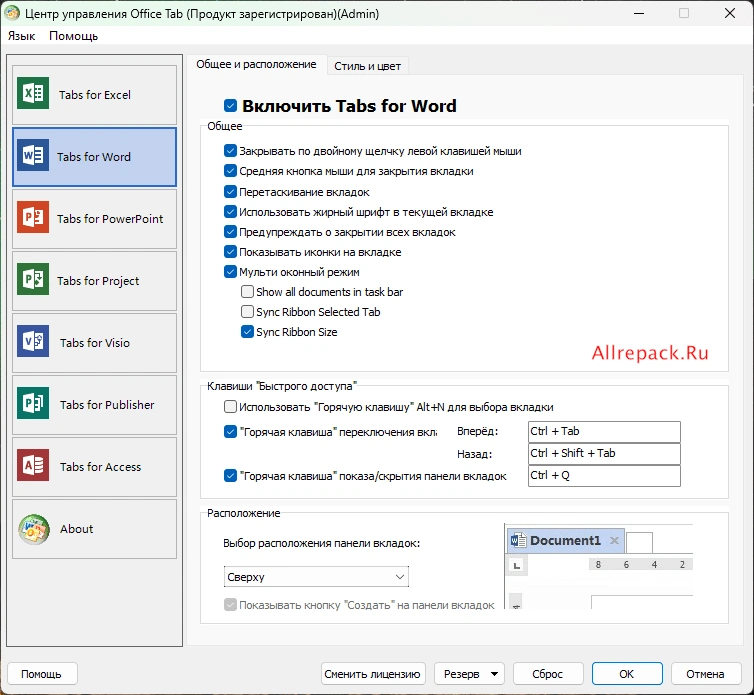The height and width of the screenshot is (695, 754).
Task: Click the Access icon in sidebar
Action: (33, 466)
